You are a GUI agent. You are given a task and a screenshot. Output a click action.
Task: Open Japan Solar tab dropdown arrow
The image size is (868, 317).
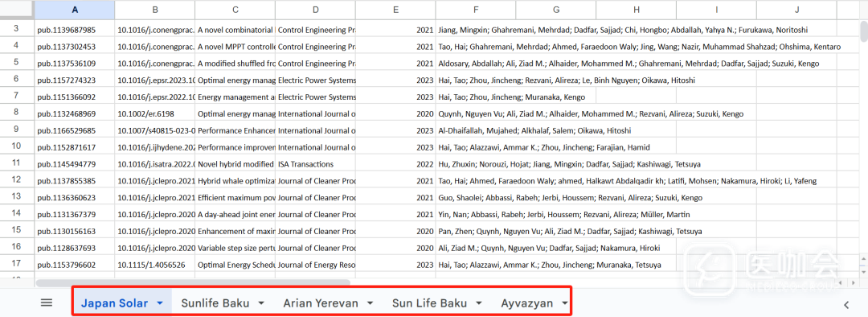160,303
